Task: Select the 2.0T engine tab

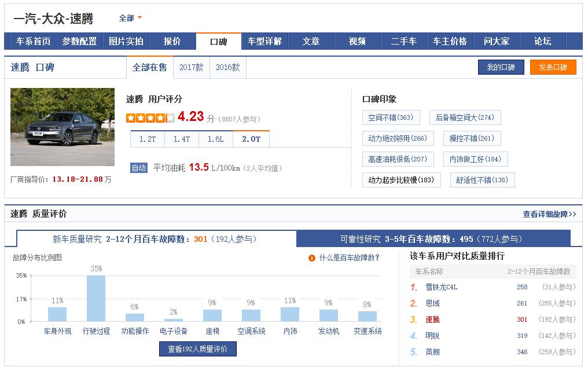Action: pyautogui.click(x=250, y=139)
